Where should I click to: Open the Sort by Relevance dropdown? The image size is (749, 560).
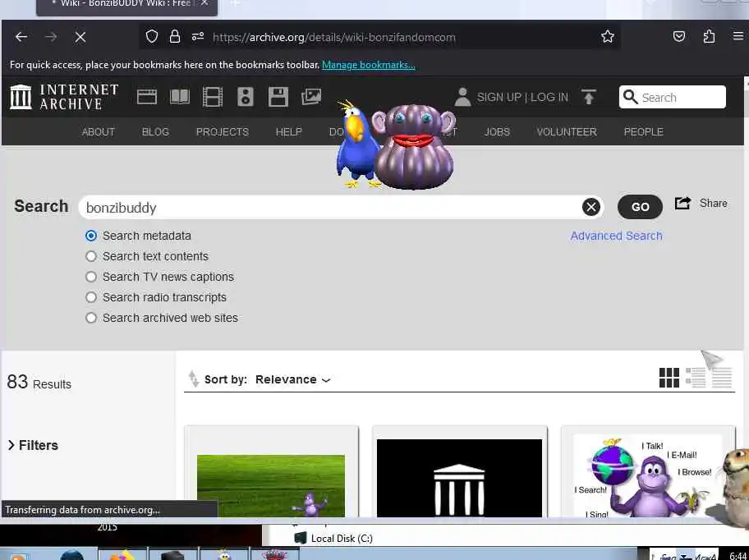pos(293,379)
